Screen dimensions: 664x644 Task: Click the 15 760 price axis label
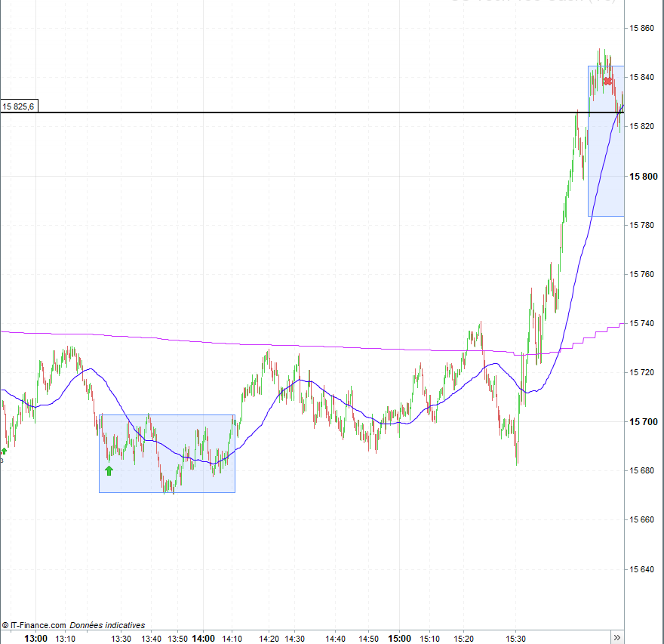tap(641, 274)
